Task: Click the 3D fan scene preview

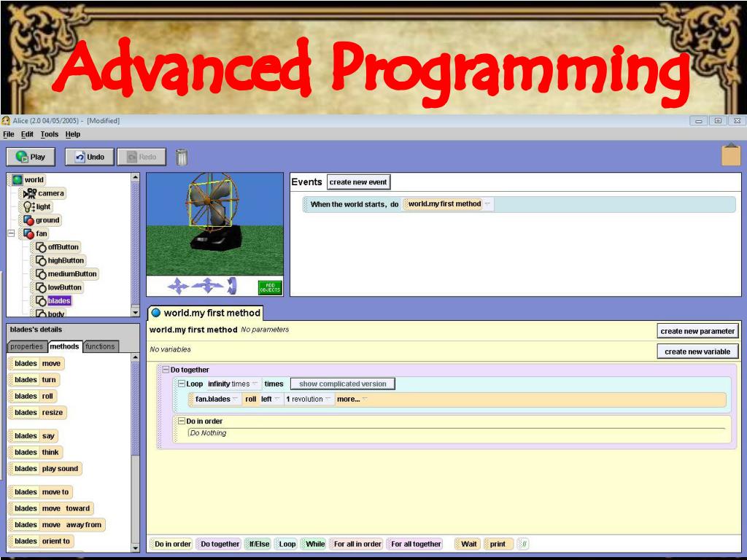Action: click(x=215, y=224)
